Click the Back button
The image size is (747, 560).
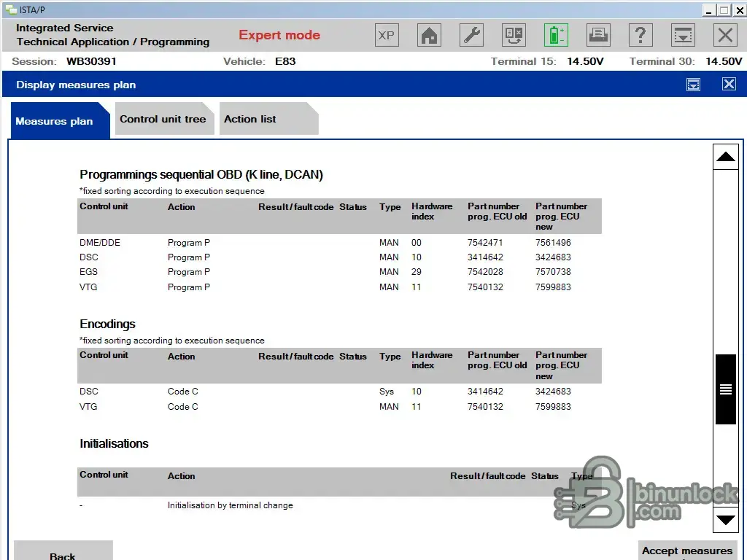[63, 551]
